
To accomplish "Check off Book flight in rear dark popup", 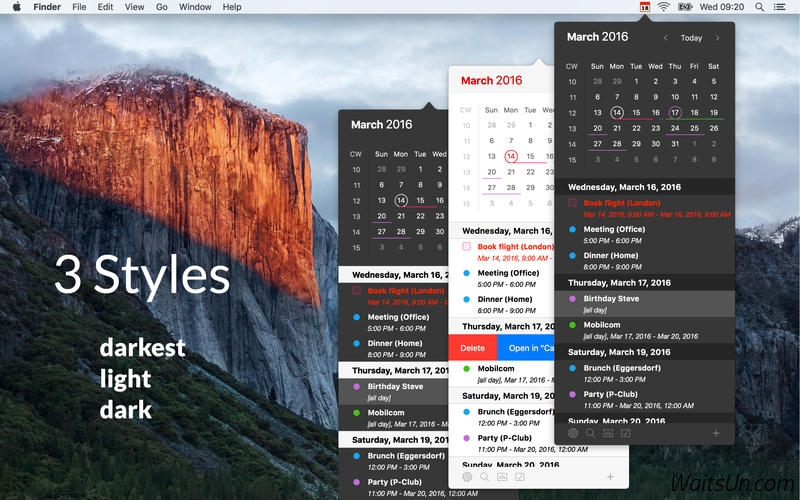I will pyautogui.click(x=356, y=291).
